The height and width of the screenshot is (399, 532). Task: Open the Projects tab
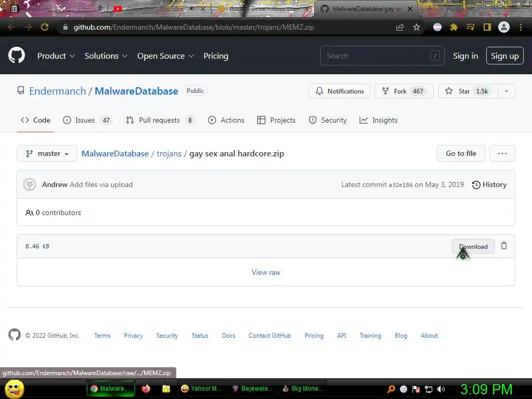[276, 120]
